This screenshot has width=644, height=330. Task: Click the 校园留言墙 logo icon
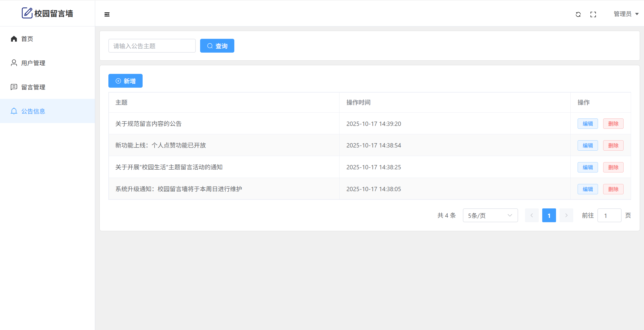[27, 13]
